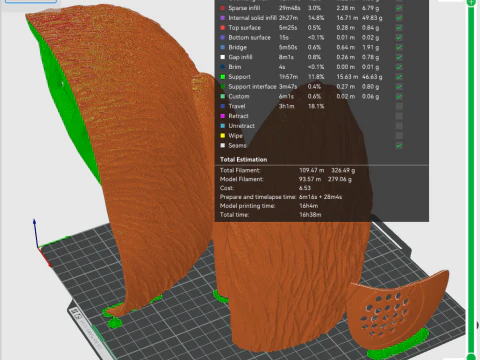Uncheck the Sparse infill visibility checkbox

[399, 8]
